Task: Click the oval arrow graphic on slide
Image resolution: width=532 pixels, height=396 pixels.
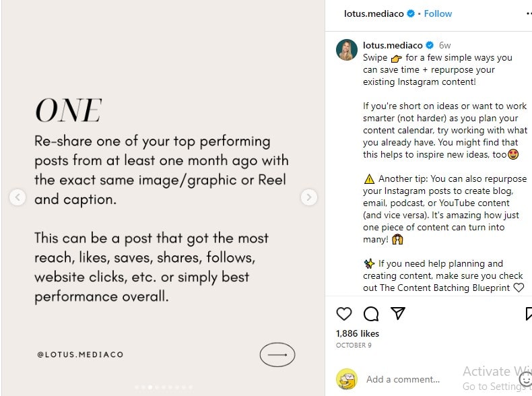Action: point(277,354)
